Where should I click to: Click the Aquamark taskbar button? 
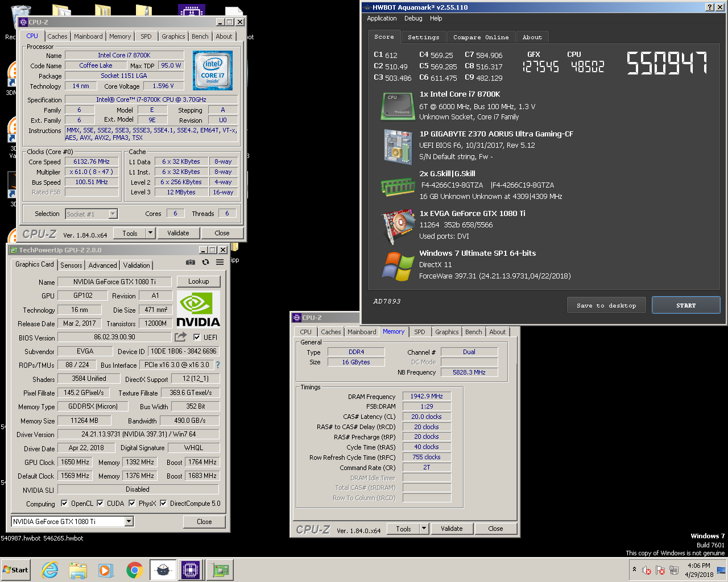click(163, 570)
